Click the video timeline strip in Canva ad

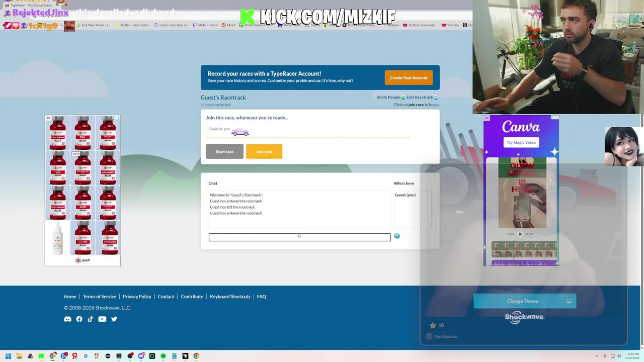pyautogui.click(x=524, y=249)
